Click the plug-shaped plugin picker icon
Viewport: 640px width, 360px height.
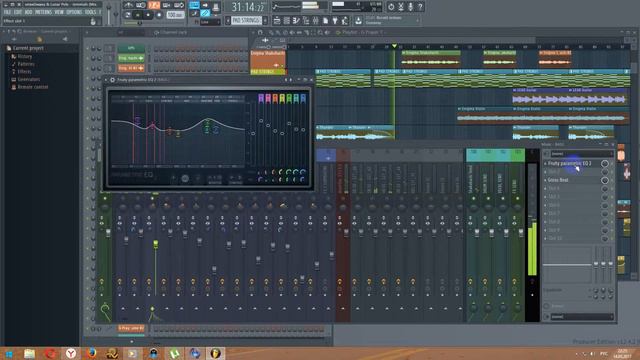pyautogui.click(x=335, y=20)
